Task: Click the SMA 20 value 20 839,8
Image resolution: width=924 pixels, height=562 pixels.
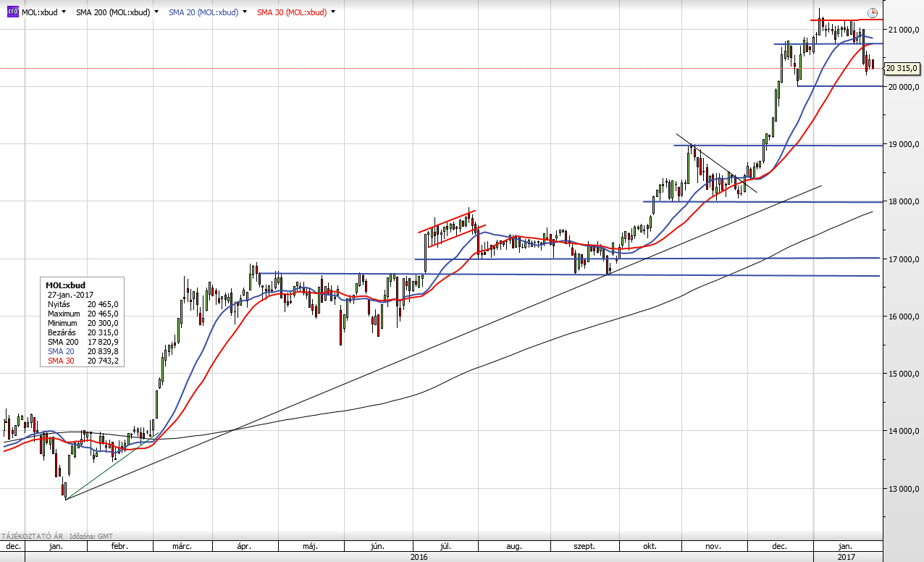Action: coord(103,351)
